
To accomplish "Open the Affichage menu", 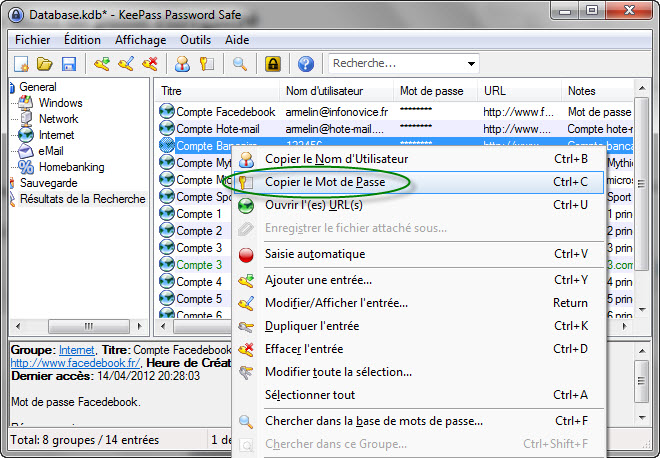I will pyautogui.click(x=141, y=40).
